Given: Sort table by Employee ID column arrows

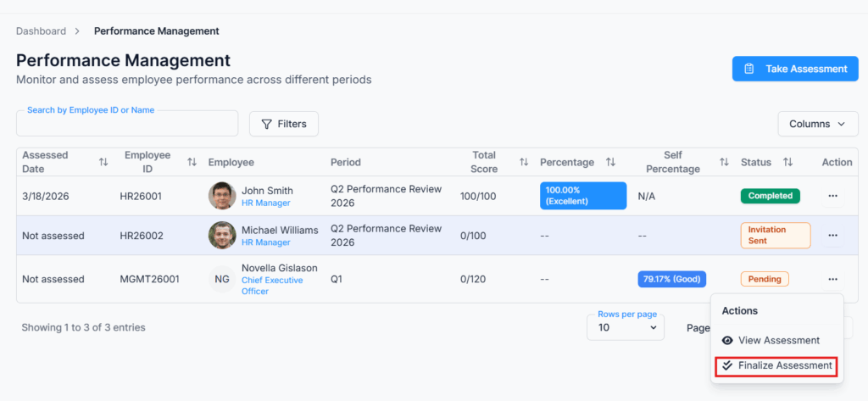Looking at the screenshot, I should 192,162.
